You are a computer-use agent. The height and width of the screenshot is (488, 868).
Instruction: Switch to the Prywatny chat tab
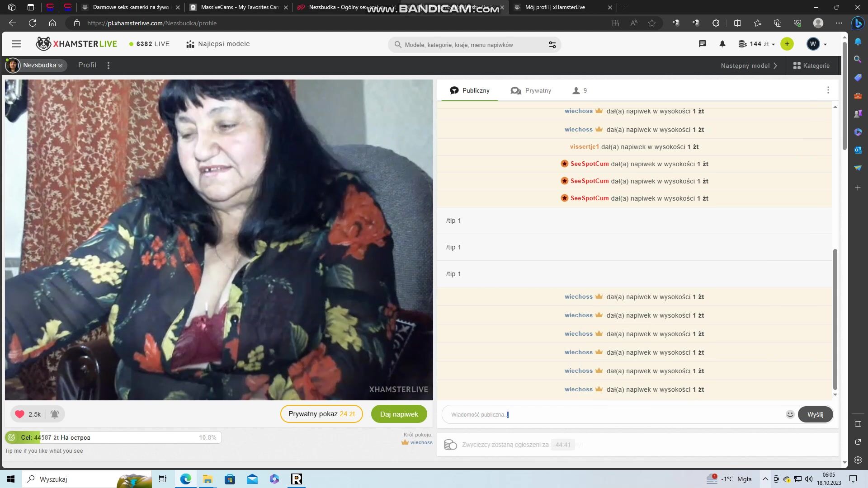pyautogui.click(x=531, y=90)
